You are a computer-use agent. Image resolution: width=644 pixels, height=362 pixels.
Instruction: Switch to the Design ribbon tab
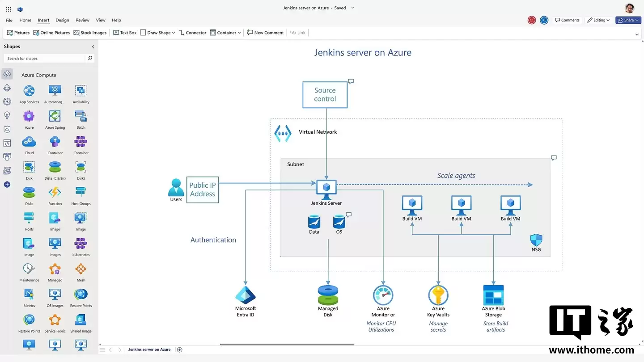[x=62, y=20]
